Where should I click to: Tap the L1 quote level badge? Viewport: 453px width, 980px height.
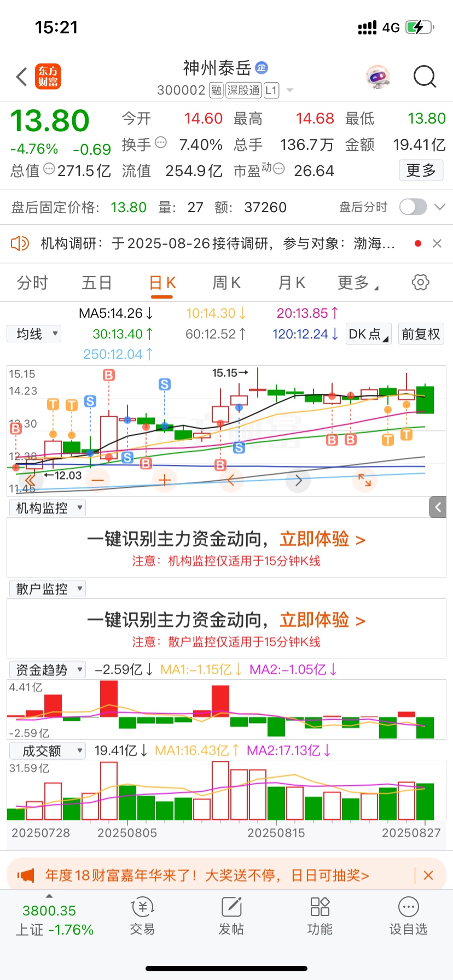(x=271, y=90)
